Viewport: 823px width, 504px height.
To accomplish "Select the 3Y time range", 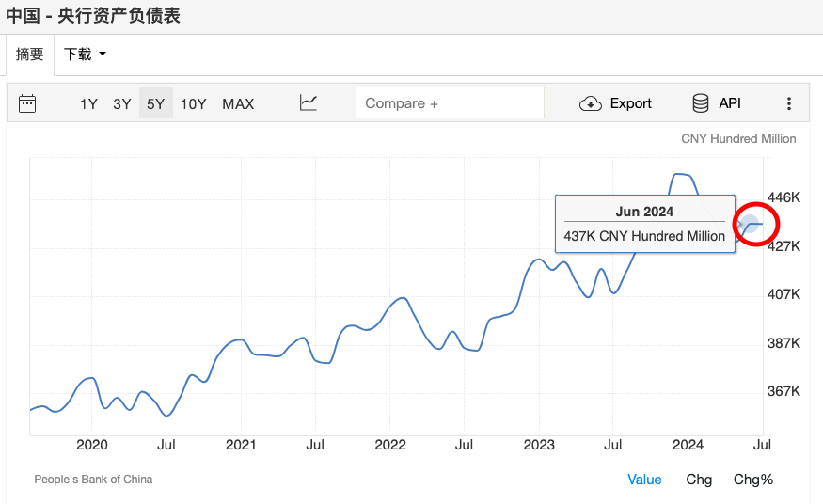I will (122, 103).
